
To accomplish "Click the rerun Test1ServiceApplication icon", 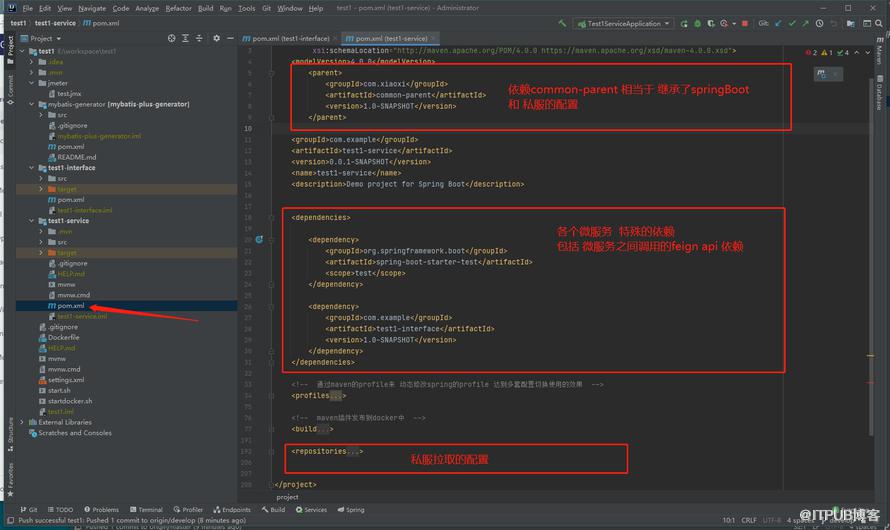I will click(x=684, y=23).
